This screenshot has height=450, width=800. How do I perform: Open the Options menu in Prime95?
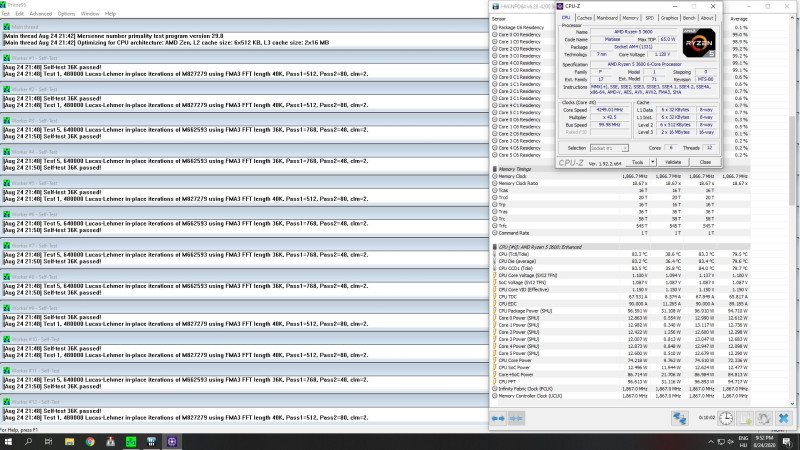66,14
